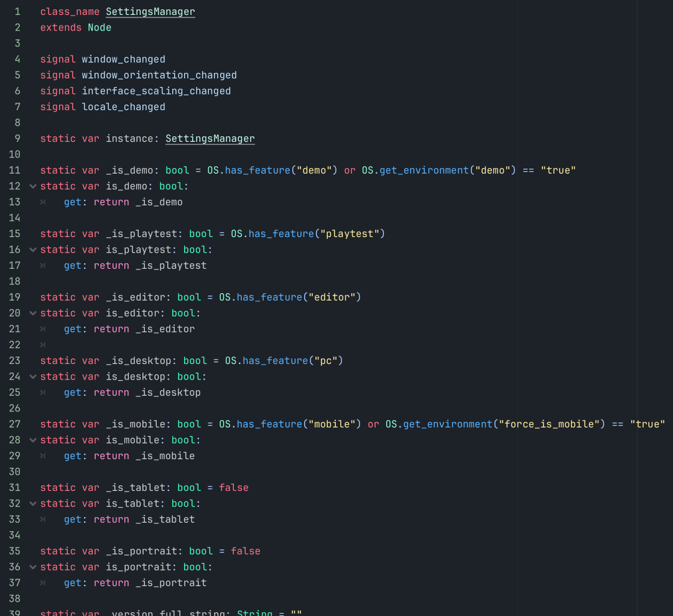Viewport: 673px width, 616px height.
Task: Click the locale_changed signal name
Action: pos(123,107)
